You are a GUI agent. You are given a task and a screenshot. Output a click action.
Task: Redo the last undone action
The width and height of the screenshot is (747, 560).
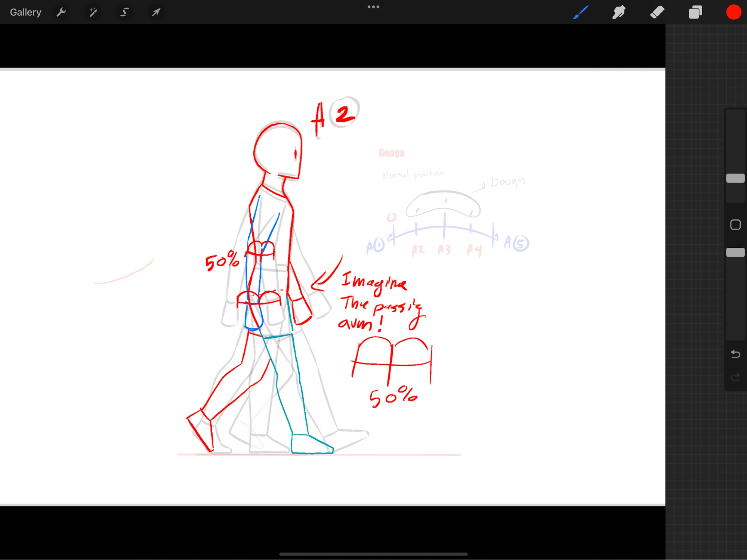point(735,377)
